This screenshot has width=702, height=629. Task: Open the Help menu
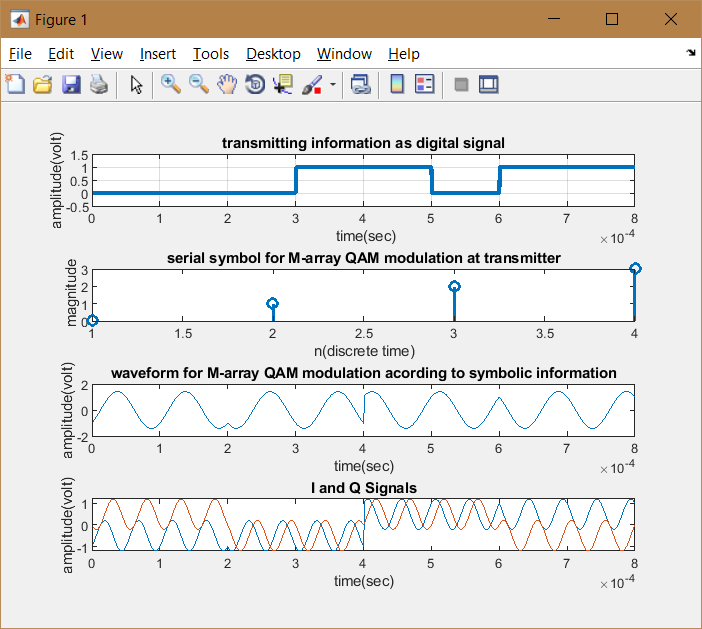click(x=404, y=54)
